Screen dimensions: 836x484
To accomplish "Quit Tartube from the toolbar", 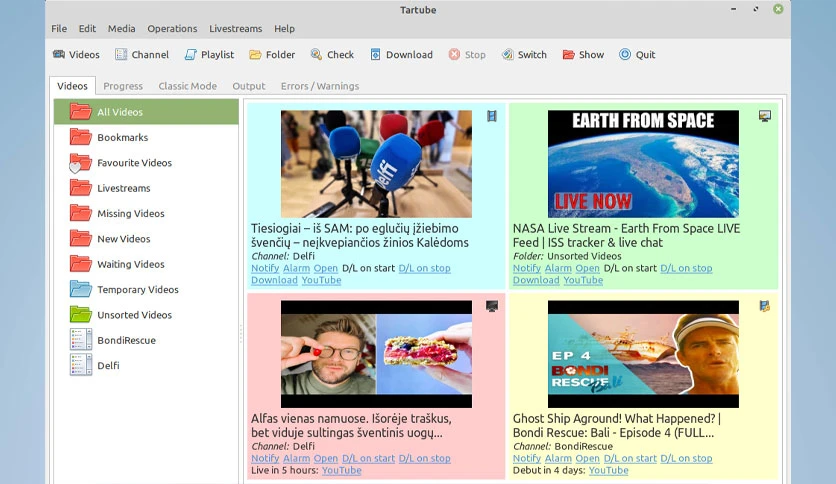I will pyautogui.click(x=637, y=54).
